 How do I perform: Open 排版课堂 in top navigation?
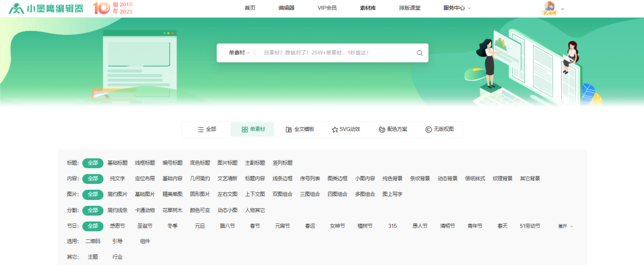(x=410, y=8)
